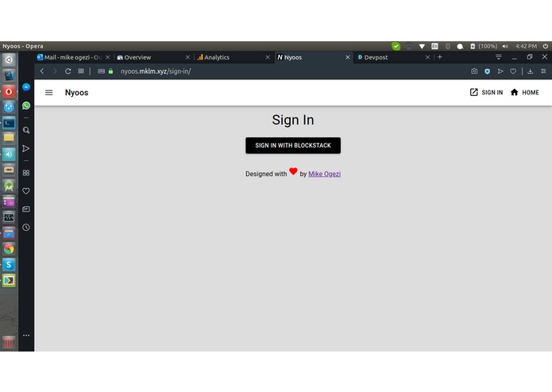Close the Overview tab
This screenshot has width=552, height=392.
pos(187,57)
